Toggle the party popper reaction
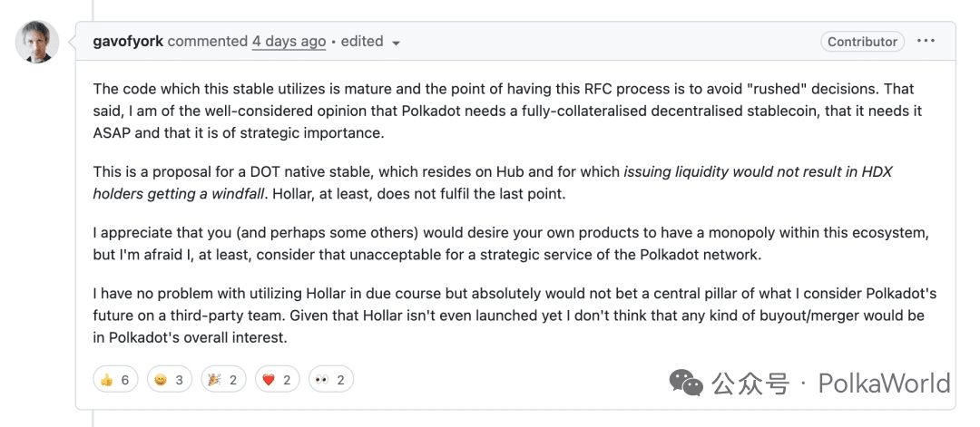The height and width of the screenshot is (427, 980). [x=223, y=380]
